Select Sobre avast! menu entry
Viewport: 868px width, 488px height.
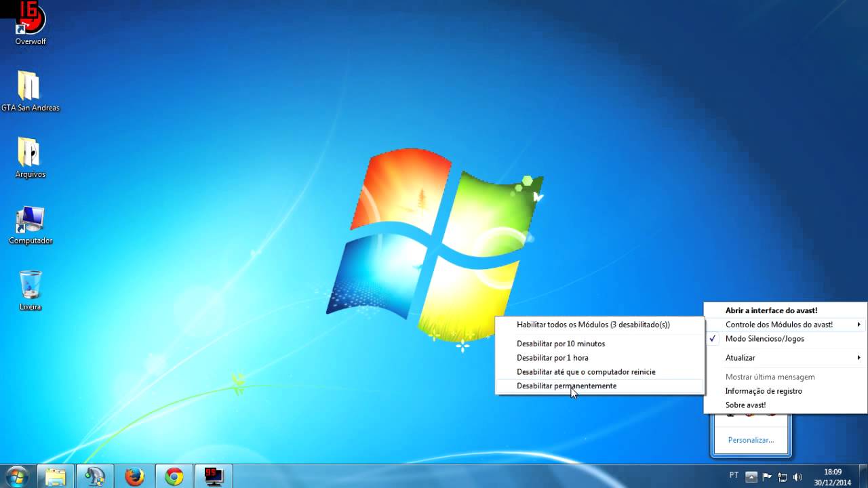pos(785,405)
